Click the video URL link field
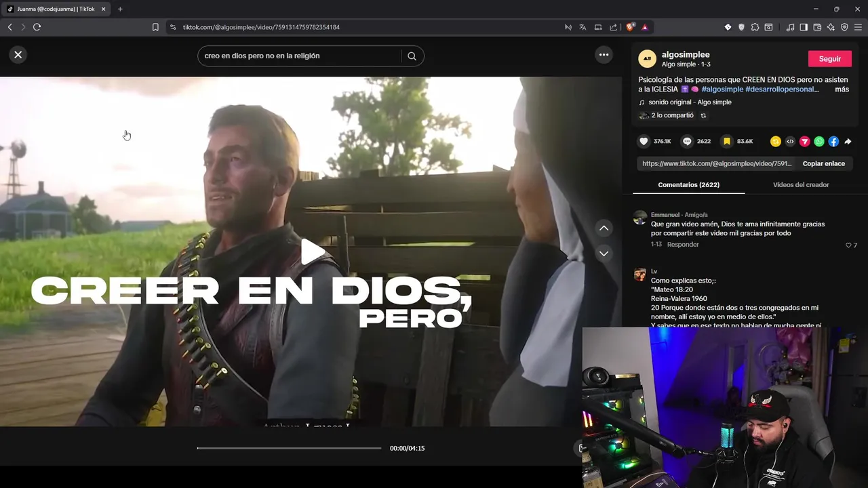Image resolution: width=868 pixels, height=488 pixels. (717, 163)
